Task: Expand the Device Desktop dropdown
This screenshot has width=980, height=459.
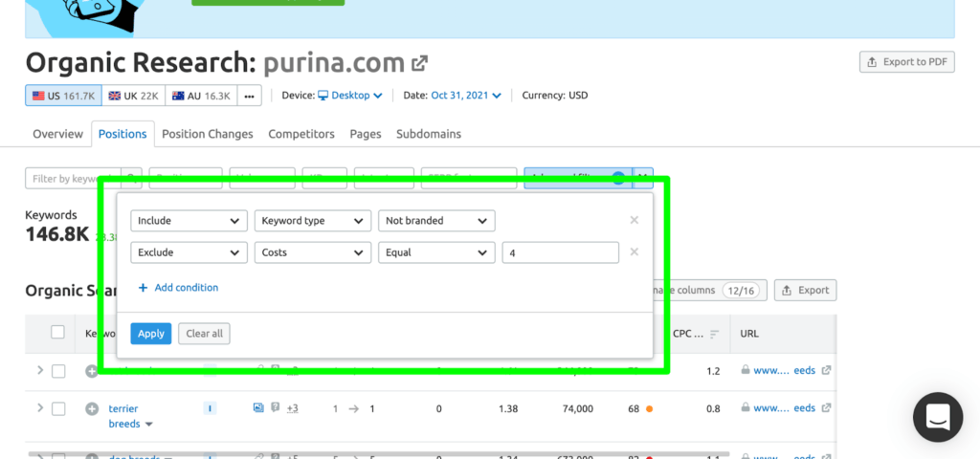Action: [350, 96]
